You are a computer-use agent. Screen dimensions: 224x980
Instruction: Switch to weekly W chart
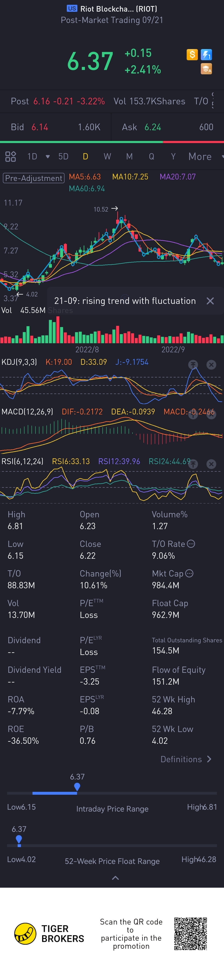[107, 156]
